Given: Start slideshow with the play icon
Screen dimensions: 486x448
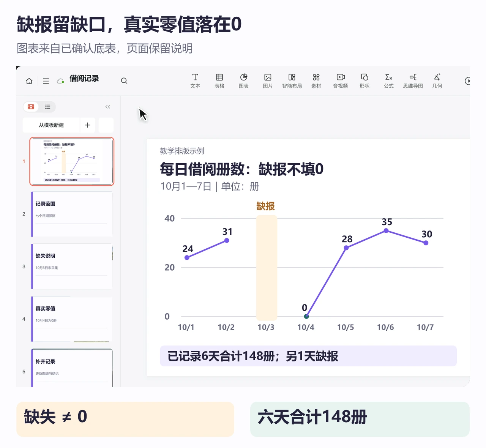Looking at the screenshot, I should click(467, 81).
